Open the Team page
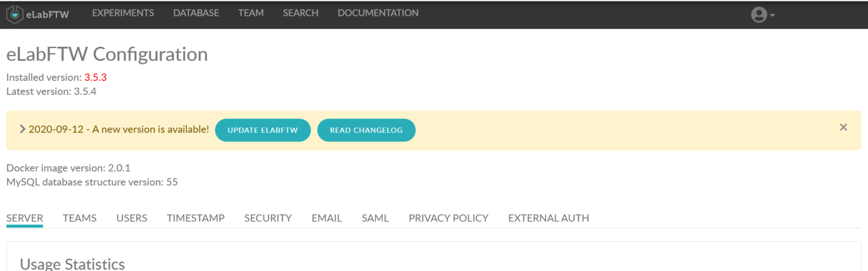The height and width of the screenshot is (271, 868). [251, 13]
